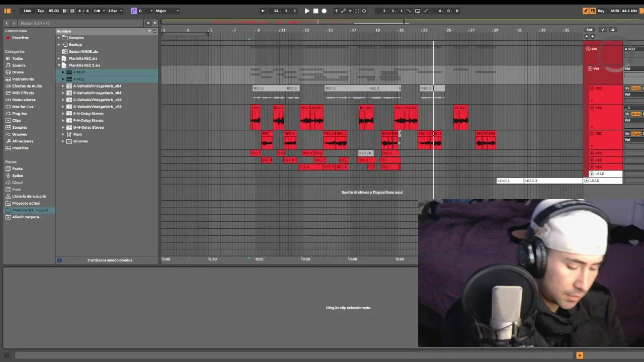Toggle the Computer MIDI Keyboard icon

coord(593,11)
